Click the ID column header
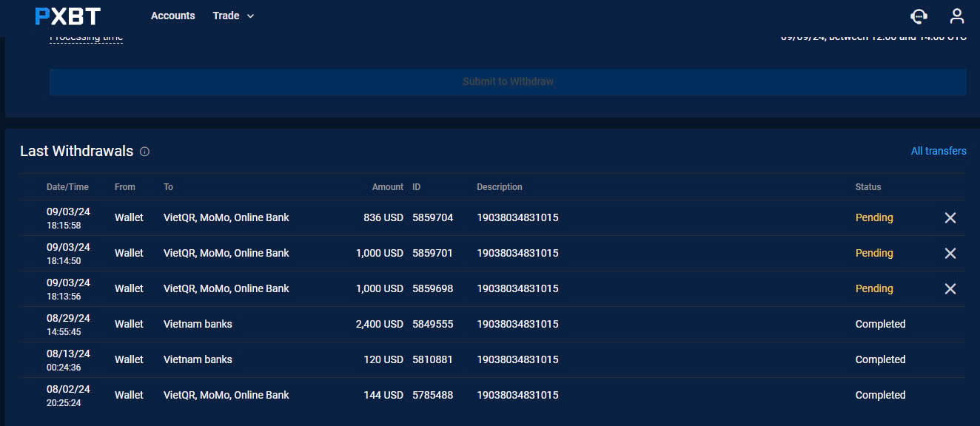Screen dimensions: 980x426 [x=417, y=187]
